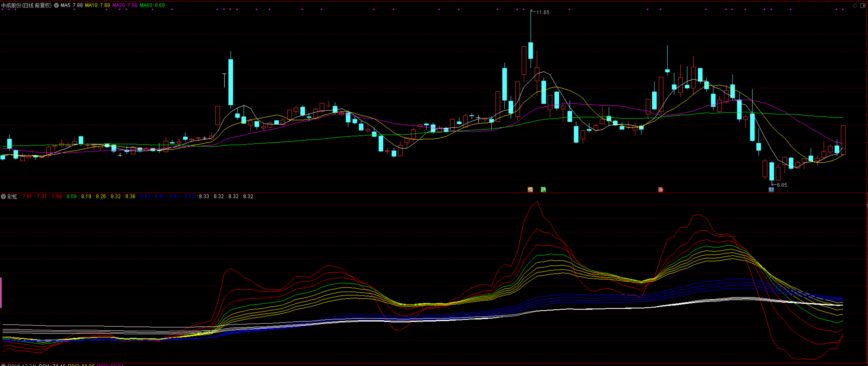This screenshot has height=366, width=868.
Task: Click the 榜 event marker below chart
Action: coord(530,189)
